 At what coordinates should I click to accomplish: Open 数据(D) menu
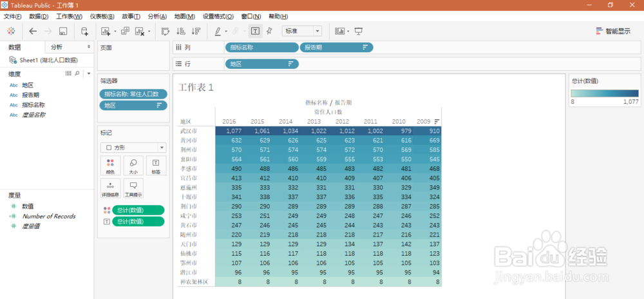click(39, 16)
